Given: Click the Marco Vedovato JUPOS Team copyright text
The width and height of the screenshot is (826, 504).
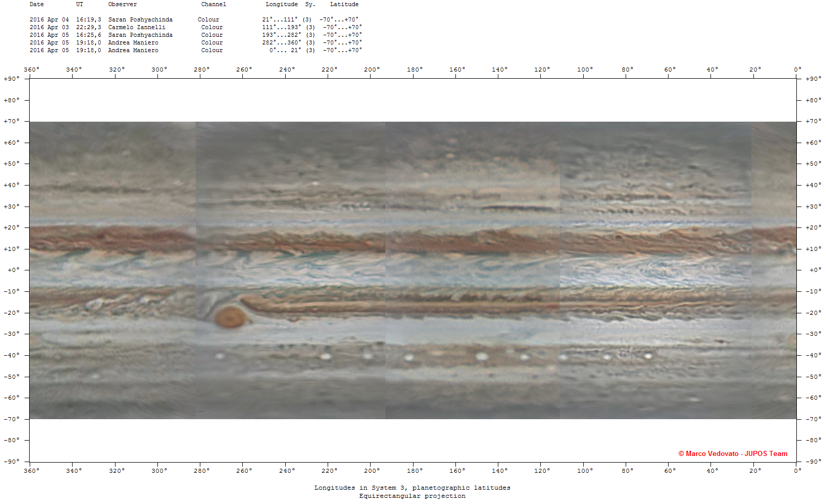Looking at the screenshot, I should [732, 453].
